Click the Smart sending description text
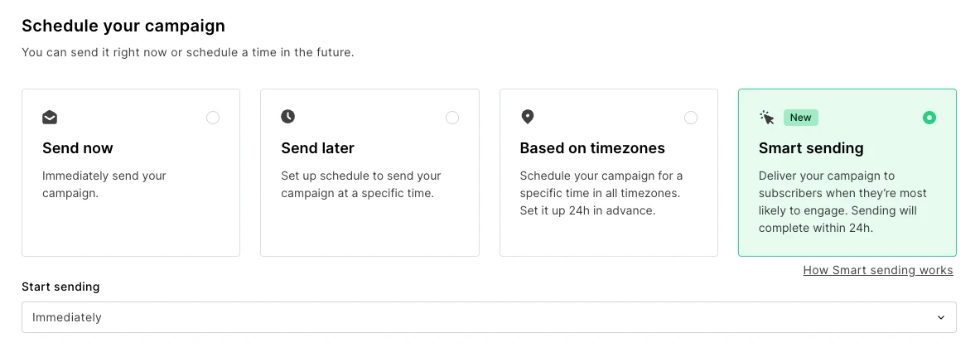980x352 pixels. (842, 201)
